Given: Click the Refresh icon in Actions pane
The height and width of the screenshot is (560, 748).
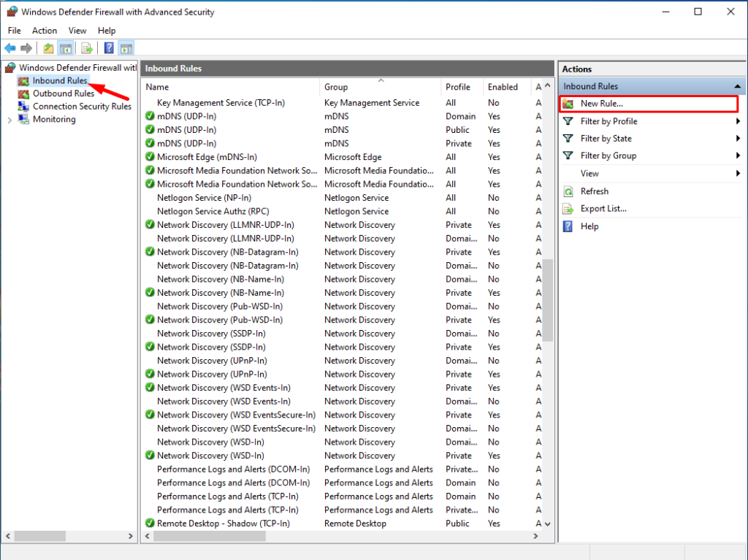Looking at the screenshot, I should (x=568, y=191).
